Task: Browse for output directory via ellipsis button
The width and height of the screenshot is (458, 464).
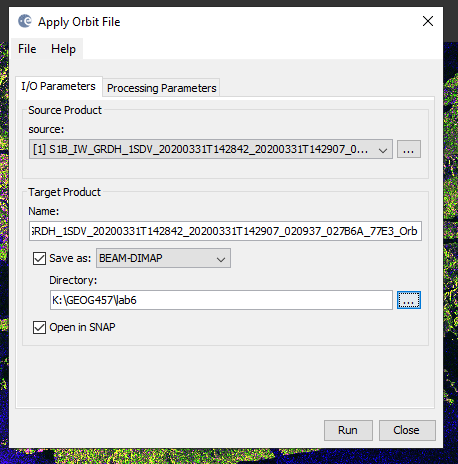Action: tap(409, 300)
